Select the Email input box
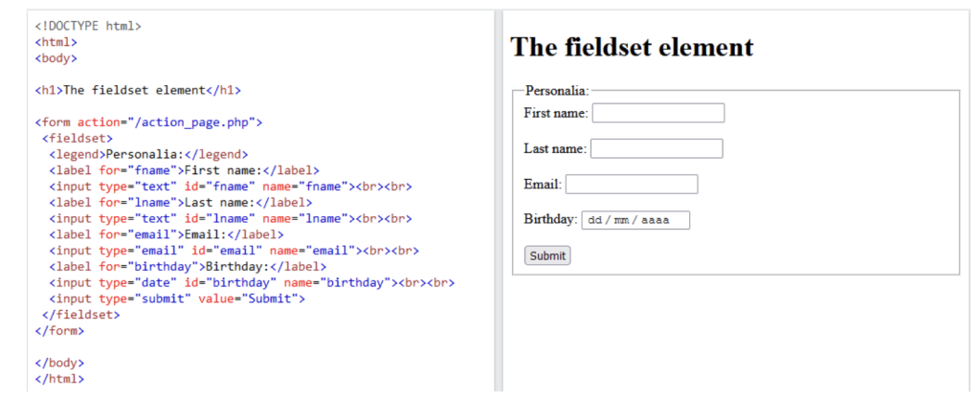Viewport: 980px width, 419px height. pyautogui.click(x=632, y=185)
